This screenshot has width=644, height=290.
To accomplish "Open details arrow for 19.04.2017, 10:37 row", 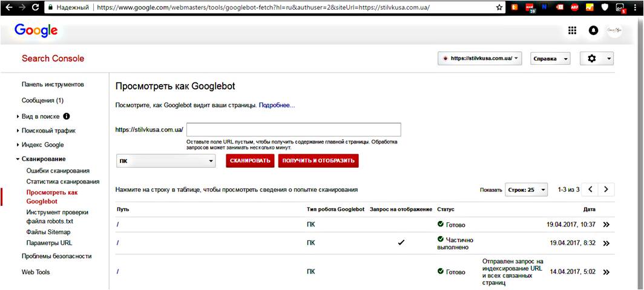I will 606,225.
